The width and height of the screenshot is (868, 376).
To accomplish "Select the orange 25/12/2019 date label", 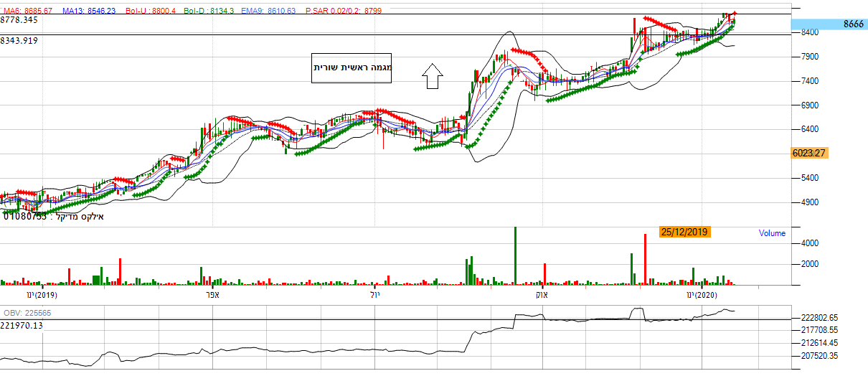I will pyautogui.click(x=684, y=232).
